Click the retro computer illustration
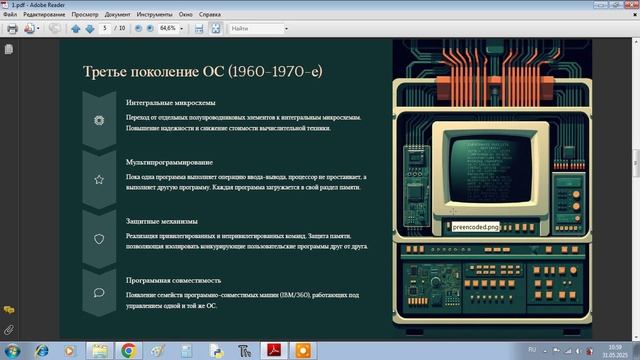 point(492,188)
